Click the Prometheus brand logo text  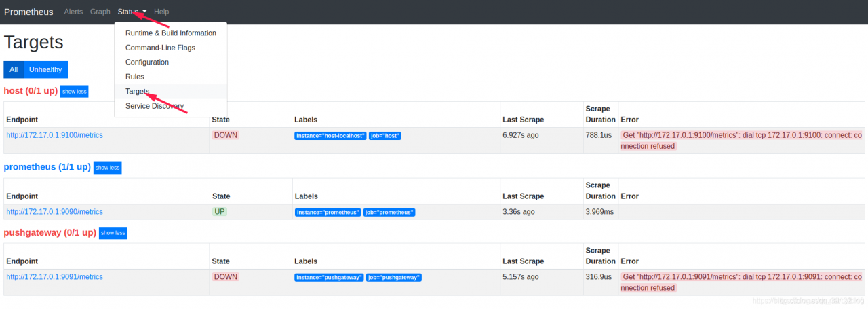pos(28,12)
